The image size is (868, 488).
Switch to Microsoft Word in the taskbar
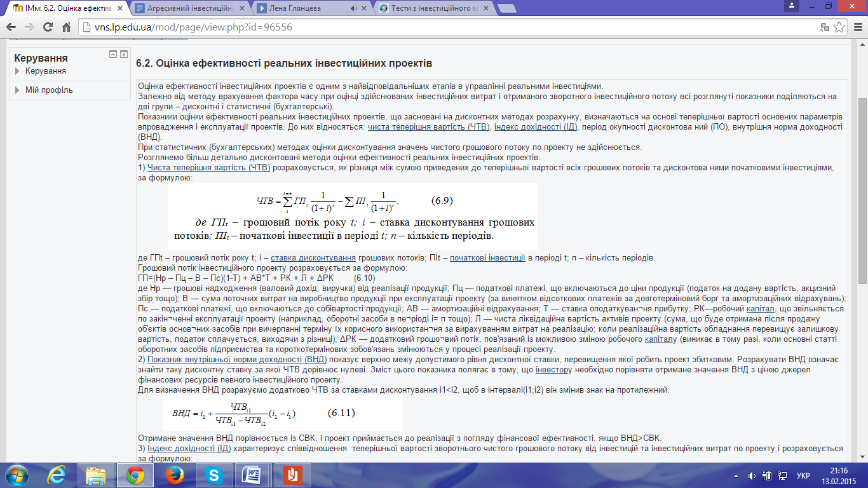252,475
